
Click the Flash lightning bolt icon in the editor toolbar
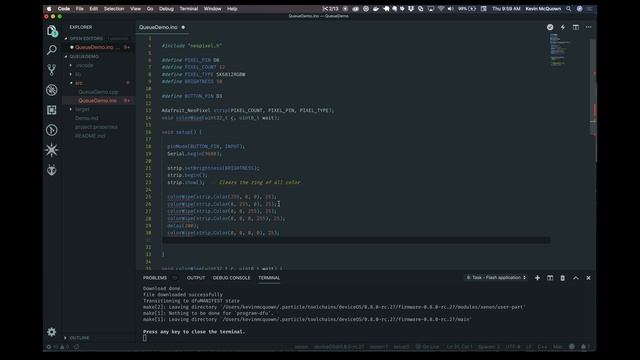pyautogui.click(x=563, y=27)
